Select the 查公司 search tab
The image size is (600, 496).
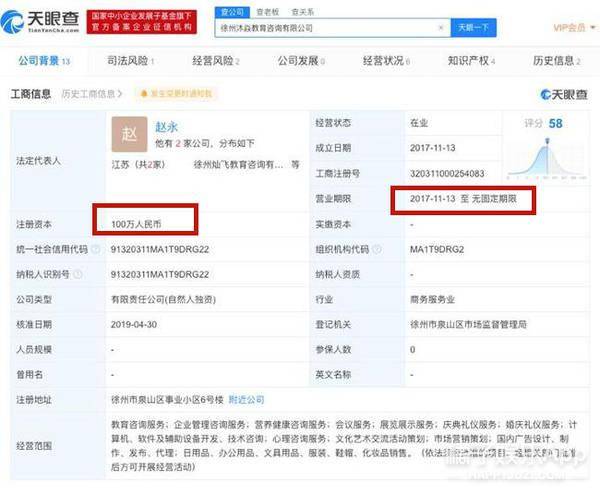coord(232,12)
